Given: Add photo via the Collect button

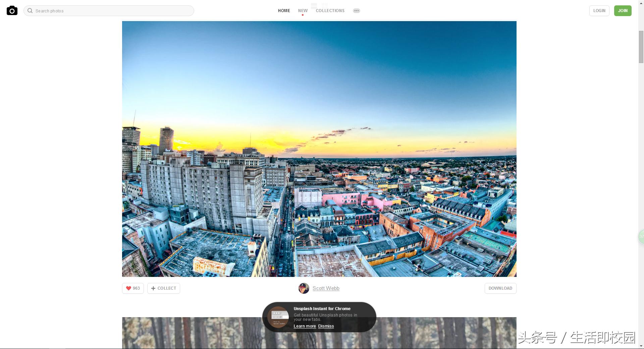Looking at the screenshot, I should [x=164, y=288].
